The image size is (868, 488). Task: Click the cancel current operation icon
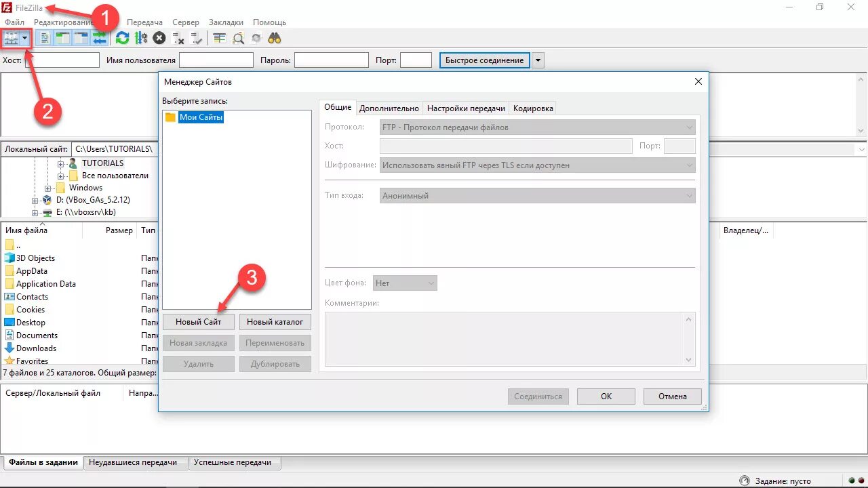click(x=159, y=39)
